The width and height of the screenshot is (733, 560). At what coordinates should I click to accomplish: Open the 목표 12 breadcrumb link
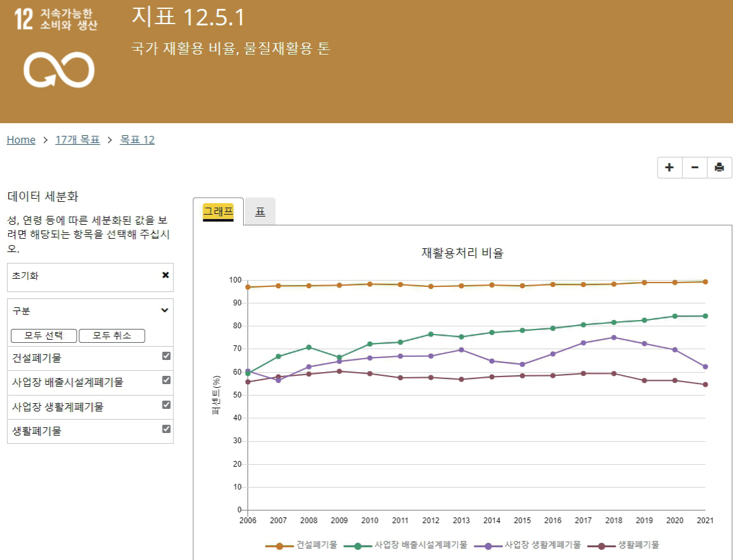coord(137,140)
